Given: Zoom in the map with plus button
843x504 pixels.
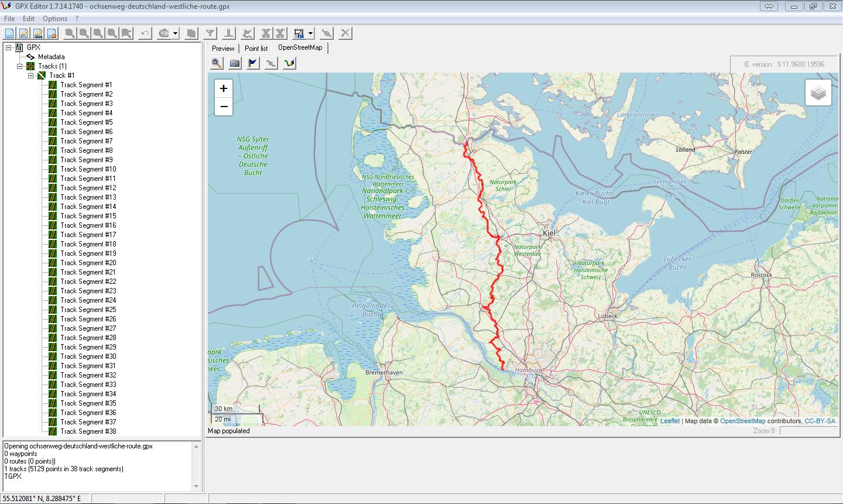Looking at the screenshot, I should tap(224, 88).
